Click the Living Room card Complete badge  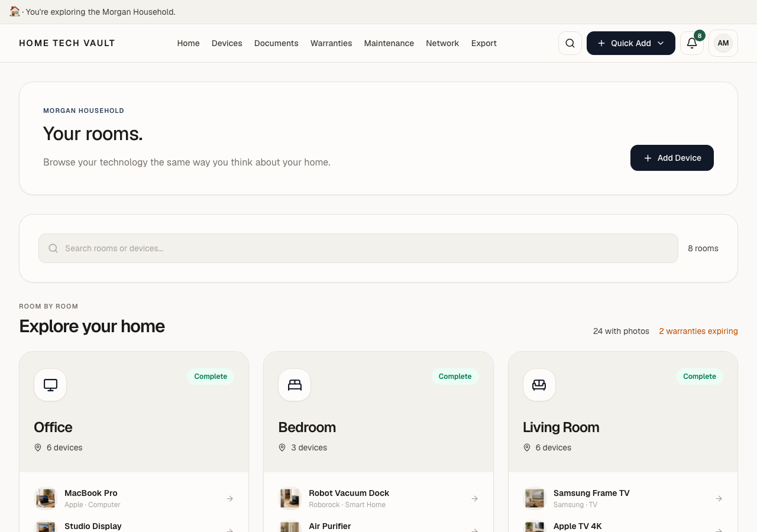point(700,377)
